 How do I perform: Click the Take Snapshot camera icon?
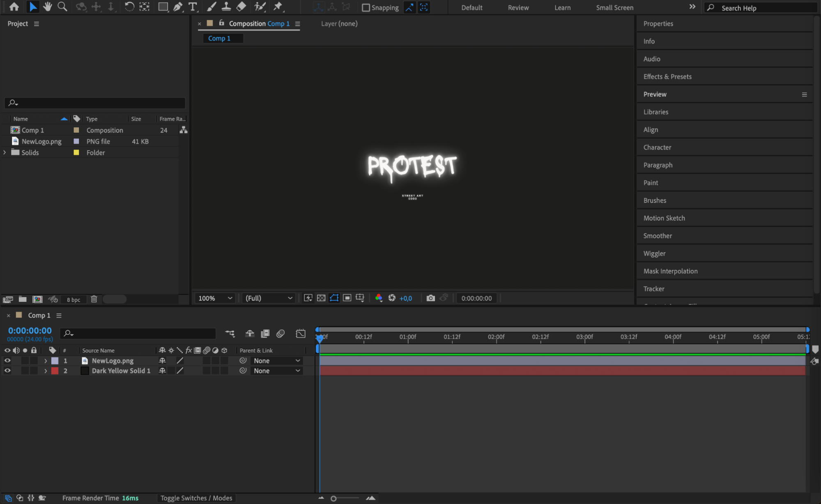tap(430, 298)
